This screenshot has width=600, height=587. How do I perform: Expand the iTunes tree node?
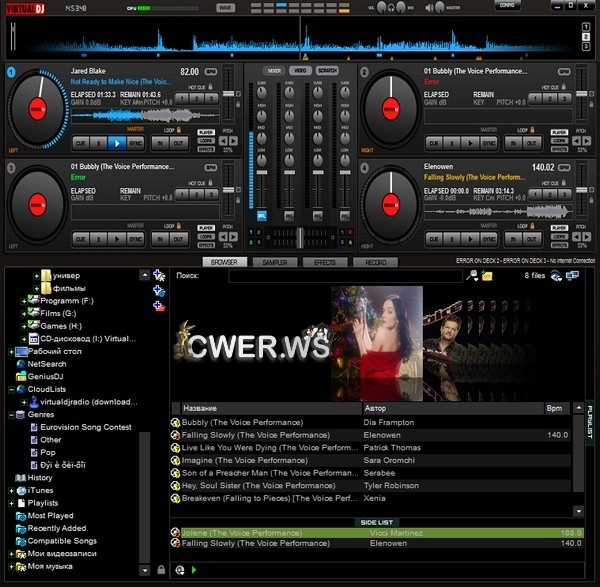tap(9, 490)
